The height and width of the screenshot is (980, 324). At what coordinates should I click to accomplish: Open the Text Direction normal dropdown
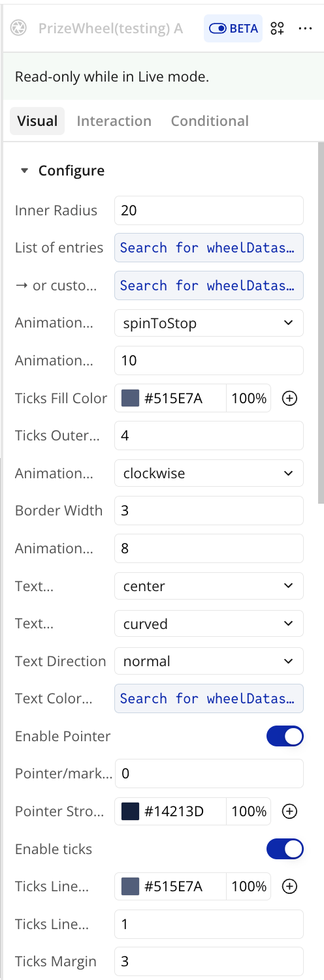click(x=209, y=661)
